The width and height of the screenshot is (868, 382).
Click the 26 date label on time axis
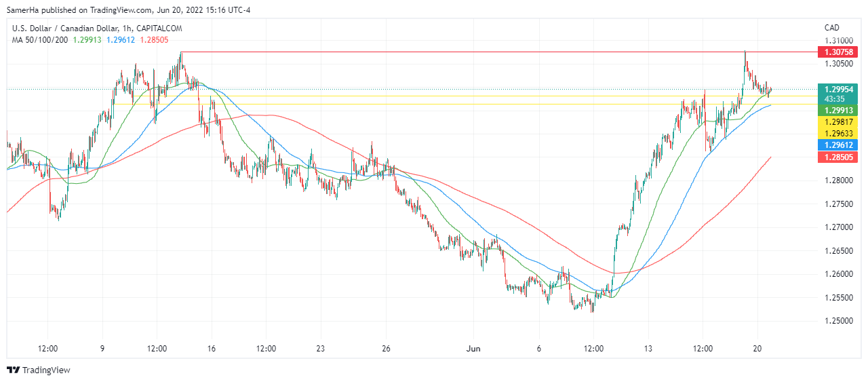[386, 349]
